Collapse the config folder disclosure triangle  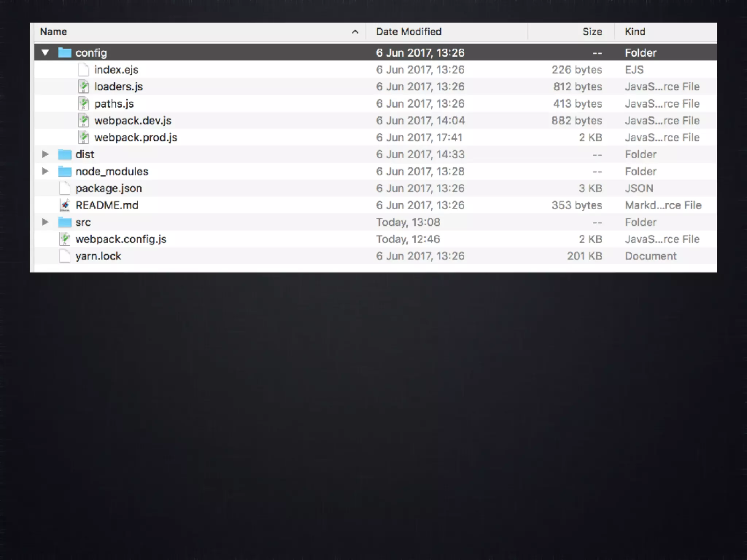coord(45,53)
